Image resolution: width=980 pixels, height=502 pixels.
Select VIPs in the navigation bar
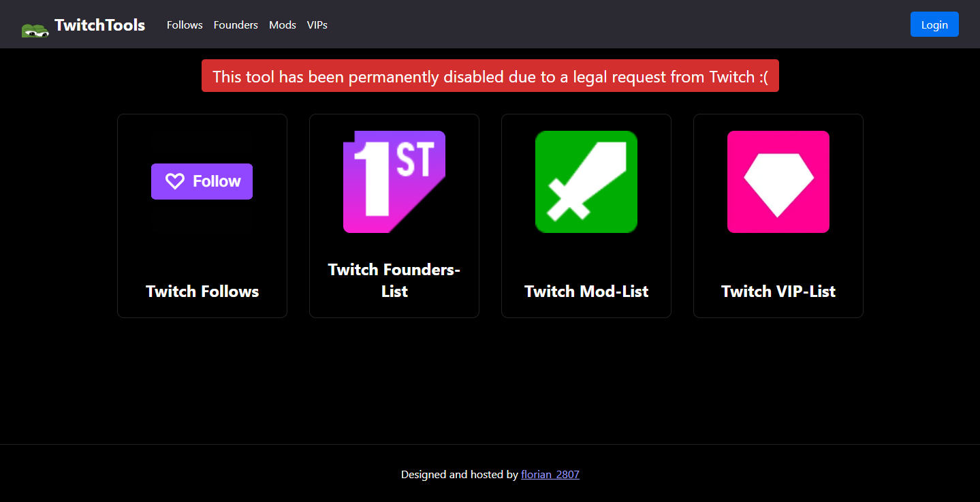pos(317,25)
